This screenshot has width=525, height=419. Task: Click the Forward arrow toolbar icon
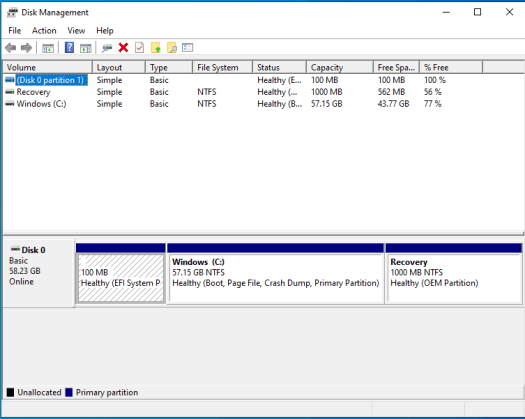(26, 48)
